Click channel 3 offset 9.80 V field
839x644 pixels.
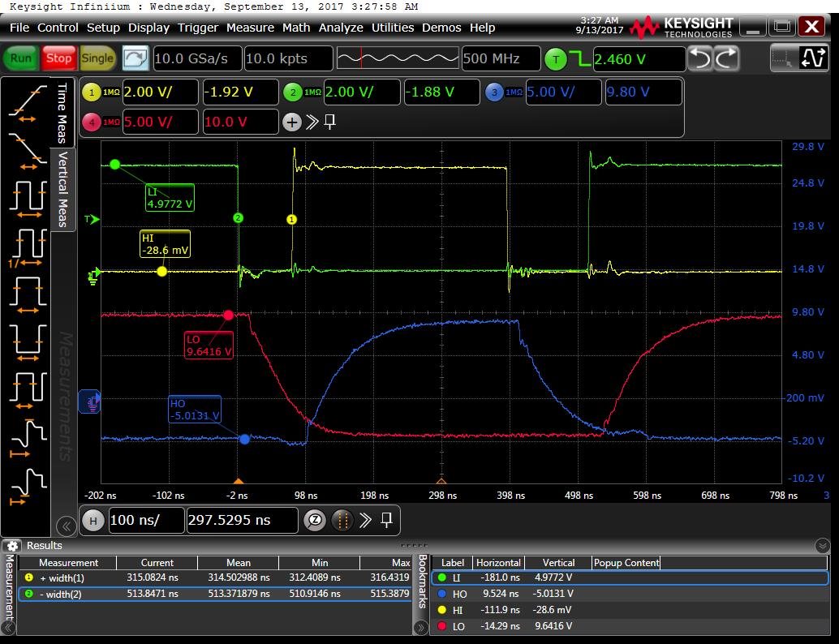pos(643,92)
